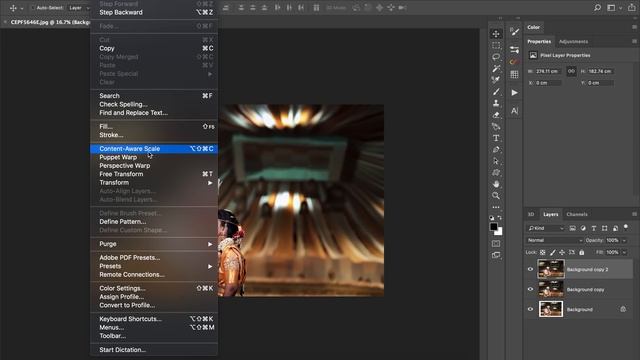Select the Eraser tool
Image resolution: width=640 pixels, height=360 pixels.
(x=496, y=115)
